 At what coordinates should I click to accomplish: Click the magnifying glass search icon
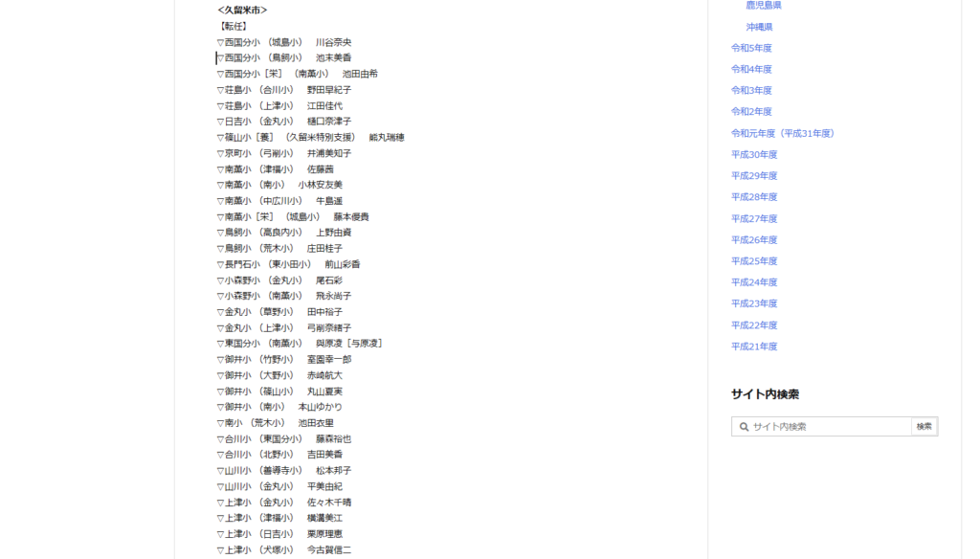click(x=743, y=427)
